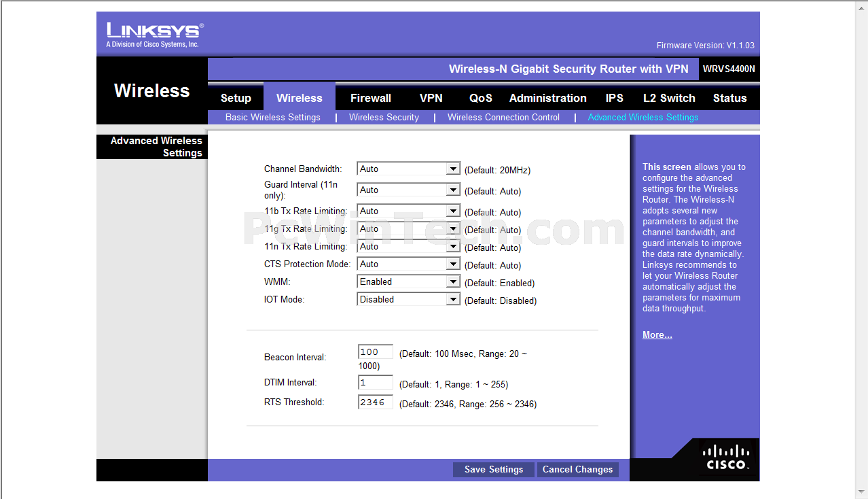Click the Firmware Version: V1.1.03 text
This screenshot has height=499, width=868.
click(705, 46)
